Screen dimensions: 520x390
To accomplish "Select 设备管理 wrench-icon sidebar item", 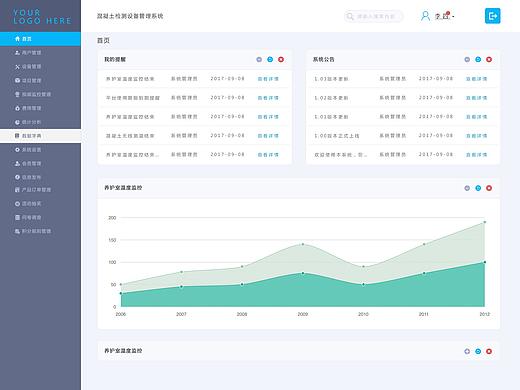I will [40, 67].
